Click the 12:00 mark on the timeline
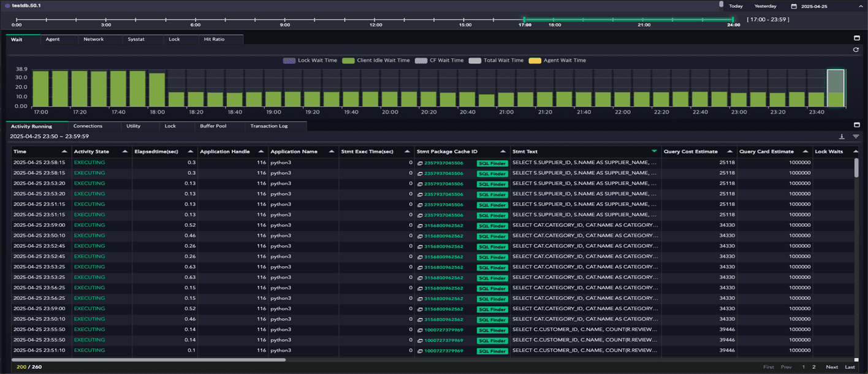The width and height of the screenshot is (868, 374). [x=376, y=20]
